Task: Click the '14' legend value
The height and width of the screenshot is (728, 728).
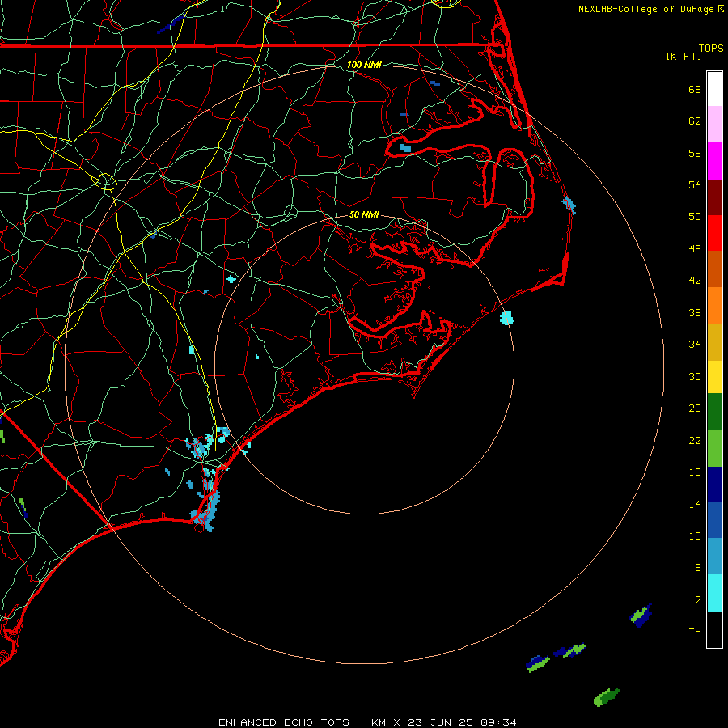Action: point(695,504)
